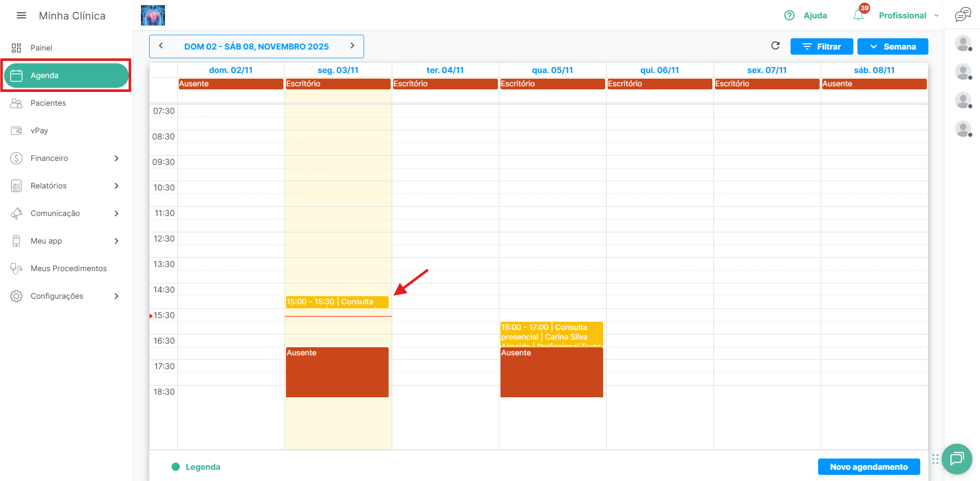The image size is (980, 481).
Task: Click the clinic logo thumbnail
Action: tap(153, 15)
